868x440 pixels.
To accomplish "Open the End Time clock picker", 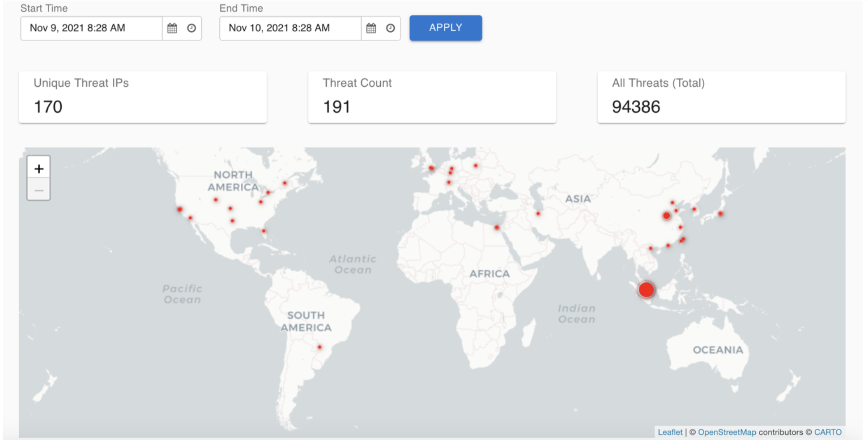I will coord(391,28).
